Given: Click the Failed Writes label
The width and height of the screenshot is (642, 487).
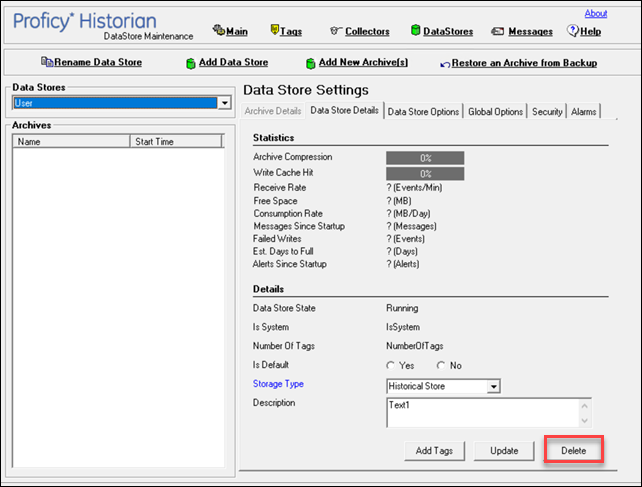Looking at the screenshot, I should (x=277, y=239).
